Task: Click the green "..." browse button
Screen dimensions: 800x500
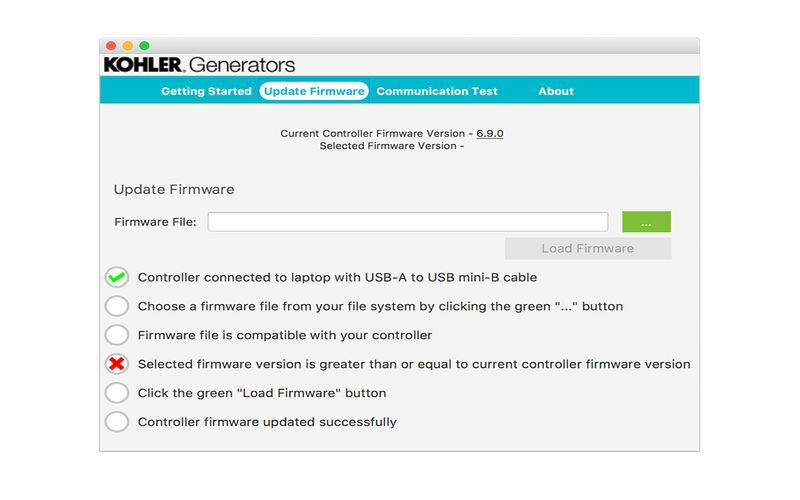Action: click(646, 222)
